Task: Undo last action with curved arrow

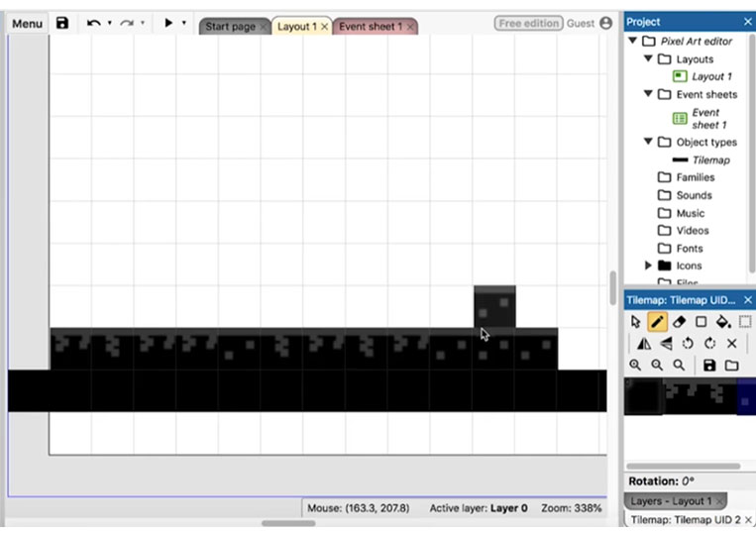Action: coord(94,23)
